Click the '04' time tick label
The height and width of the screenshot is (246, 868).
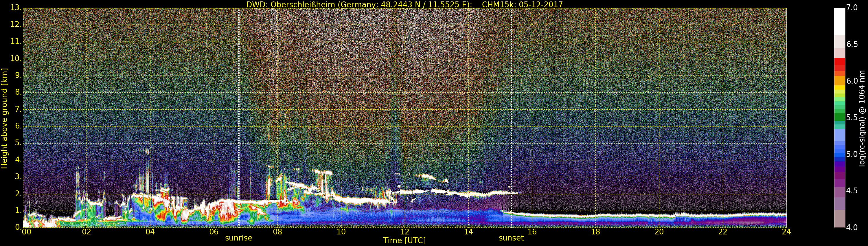pos(150,232)
